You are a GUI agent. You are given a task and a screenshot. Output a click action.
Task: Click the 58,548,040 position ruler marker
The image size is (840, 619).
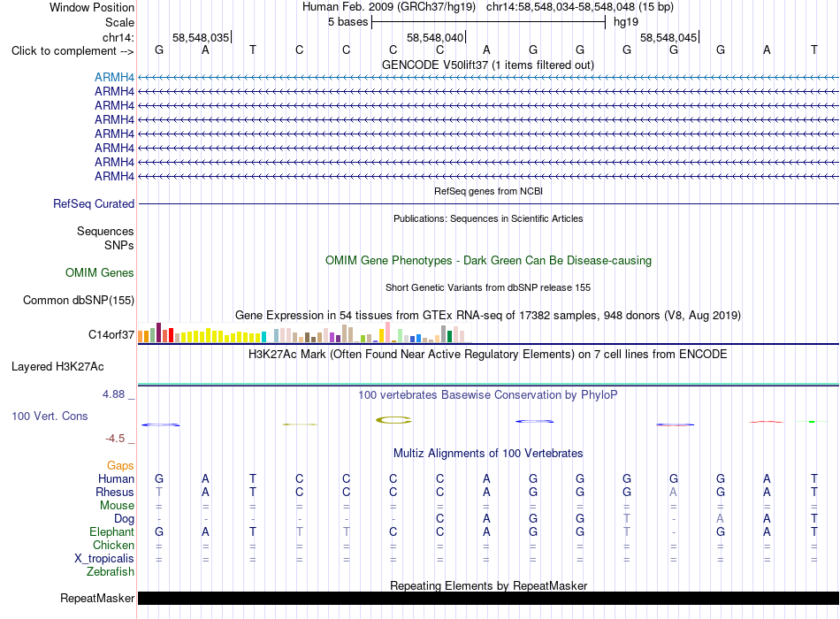coord(436,37)
